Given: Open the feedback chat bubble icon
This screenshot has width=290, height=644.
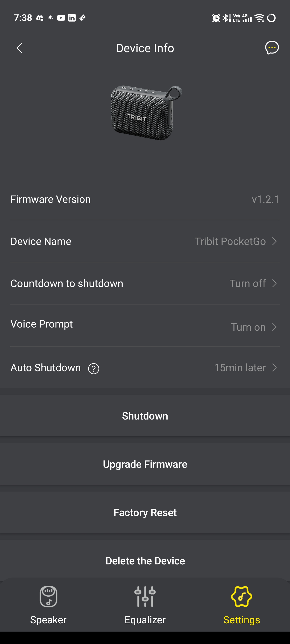Looking at the screenshot, I should tap(272, 48).
